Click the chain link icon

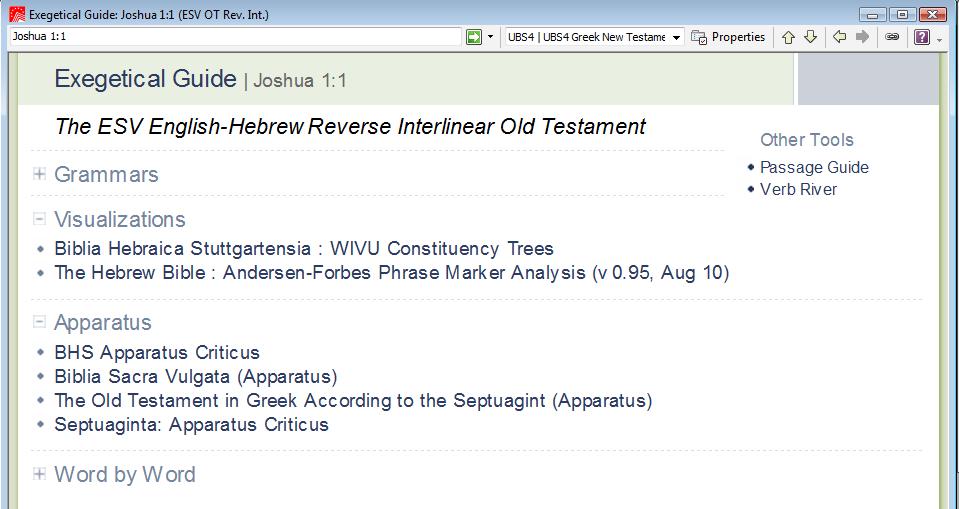click(892, 37)
